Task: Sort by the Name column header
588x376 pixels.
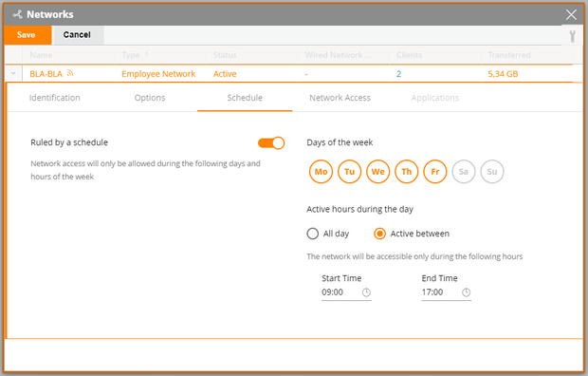Action: 41,55
